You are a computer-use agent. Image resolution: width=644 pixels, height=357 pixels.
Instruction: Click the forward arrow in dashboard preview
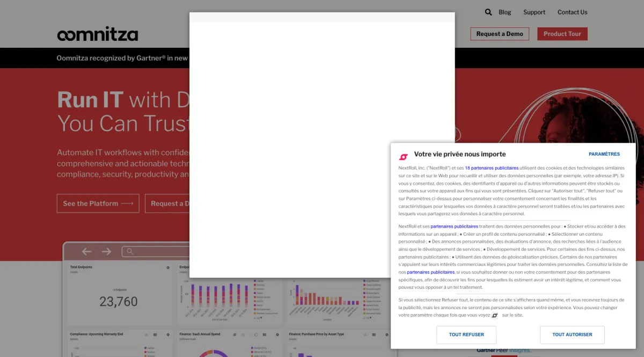[x=106, y=251]
